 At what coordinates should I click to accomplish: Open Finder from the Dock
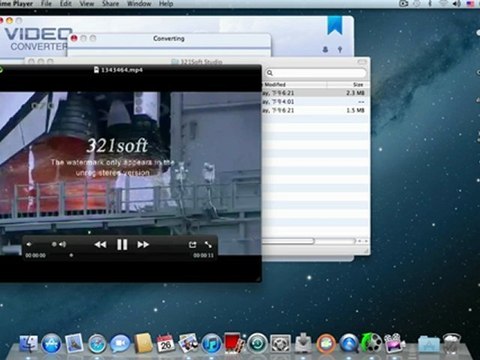click(x=28, y=343)
